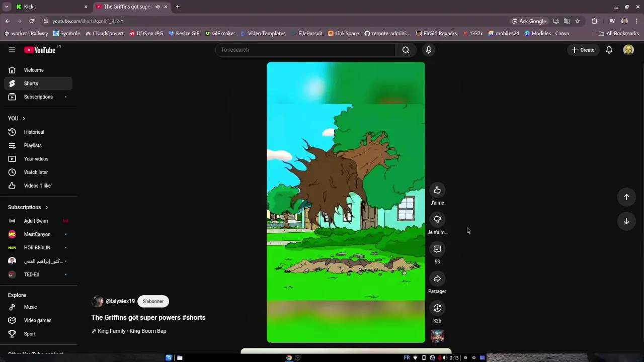The width and height of the screenshot is (644, 362).
Task: Switch to the Kick browser tab
Action: [x=50, y=7]
